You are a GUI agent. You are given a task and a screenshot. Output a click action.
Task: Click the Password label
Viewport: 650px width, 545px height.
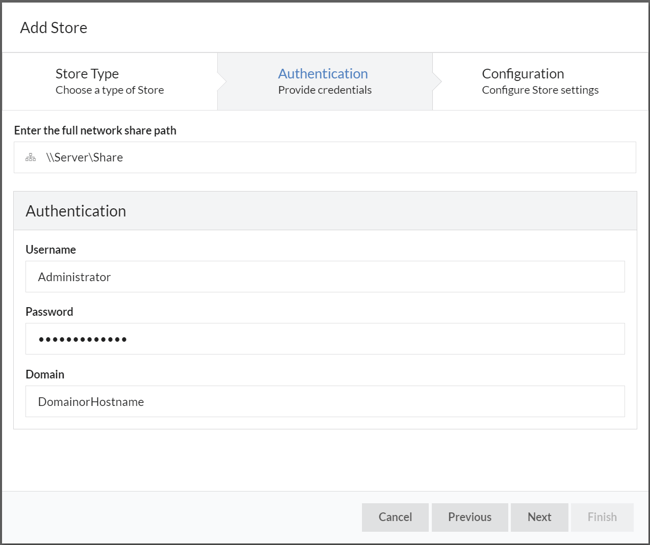(49, 312)
